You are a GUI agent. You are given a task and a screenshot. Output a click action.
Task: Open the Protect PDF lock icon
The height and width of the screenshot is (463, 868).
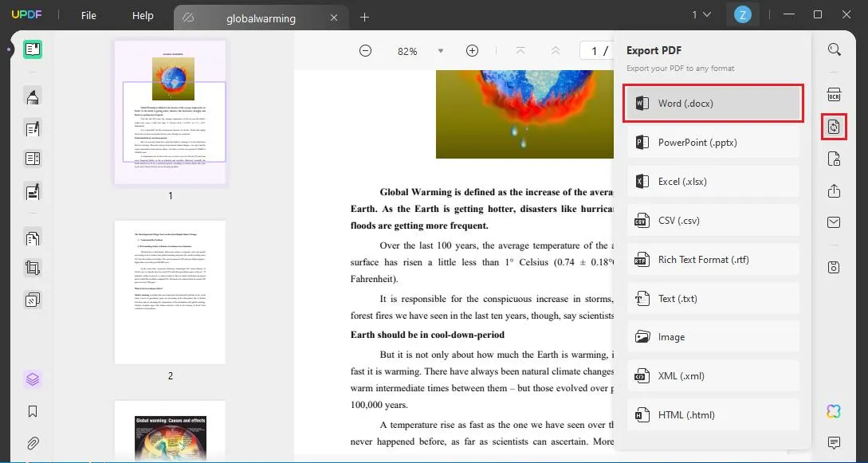pyautogui.click(x=835, y=159)
